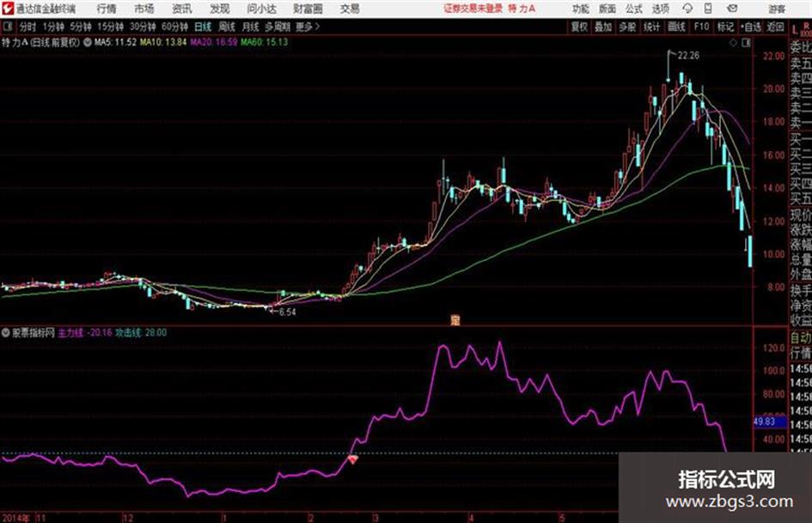Open the 选项 menu
The width and height of the screenshot is (812, 523).
660,9
